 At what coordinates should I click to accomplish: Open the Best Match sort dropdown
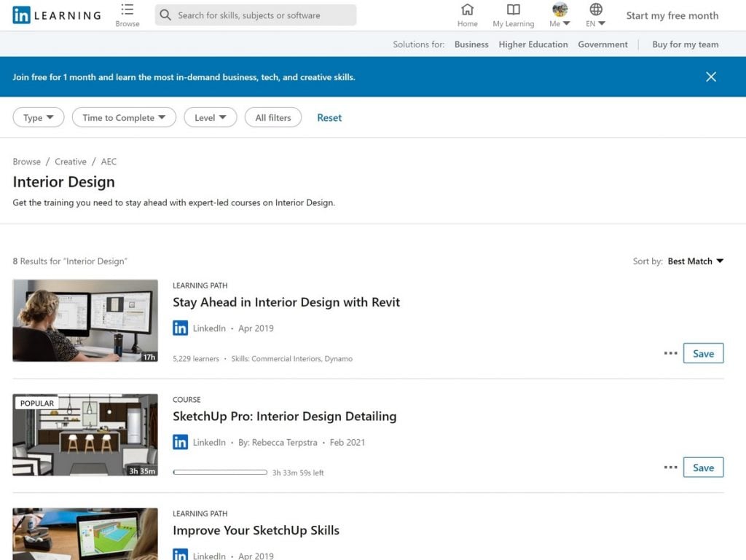[x=696, y=261]
